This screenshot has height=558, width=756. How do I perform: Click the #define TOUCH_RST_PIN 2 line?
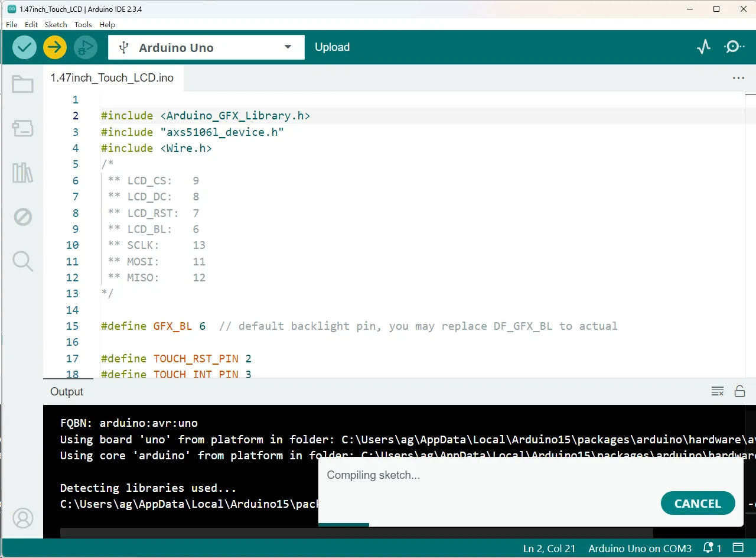tap(177, 358)
